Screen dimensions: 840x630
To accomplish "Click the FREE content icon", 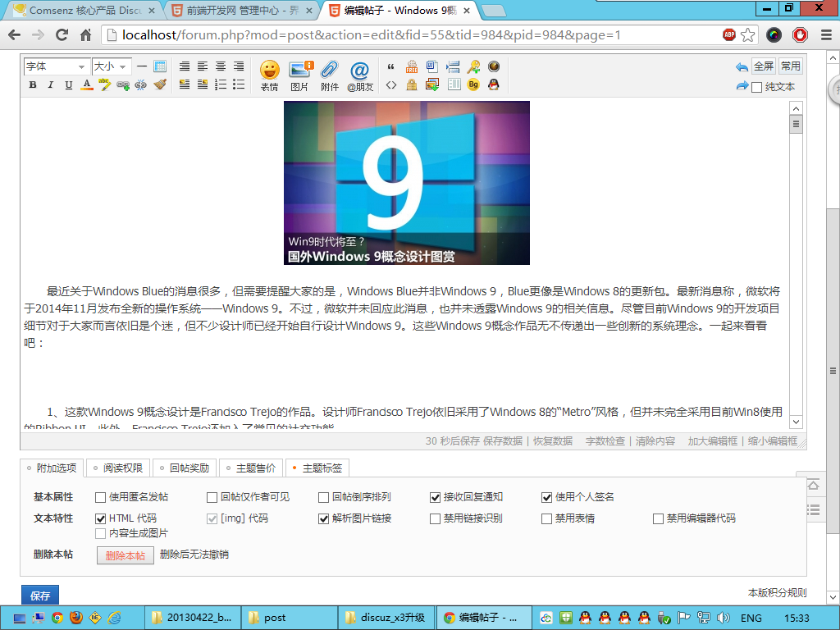I will click(412, 66).
